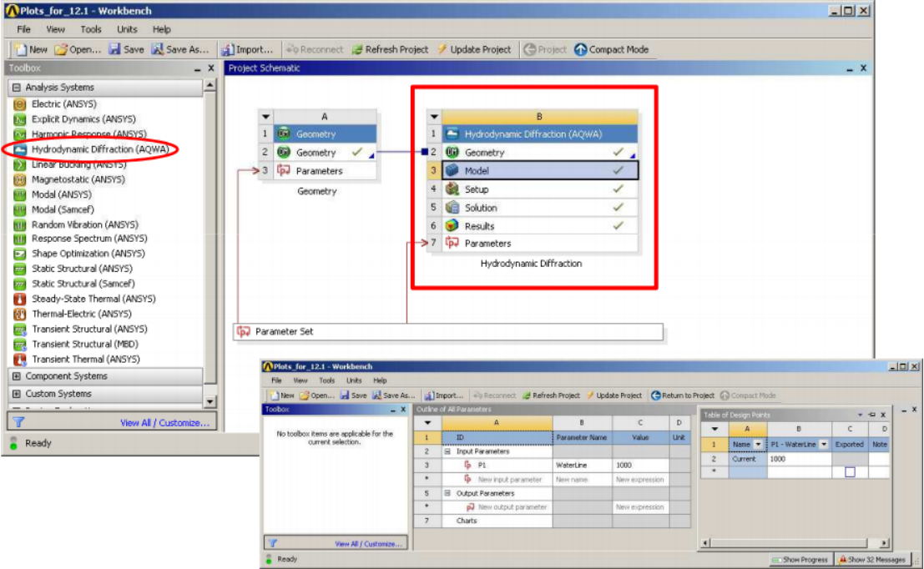Select Electric (ANSYS) analysis system icon
Image resolution: width=924 pixels, height=569 pixels.
click(19, 104)
